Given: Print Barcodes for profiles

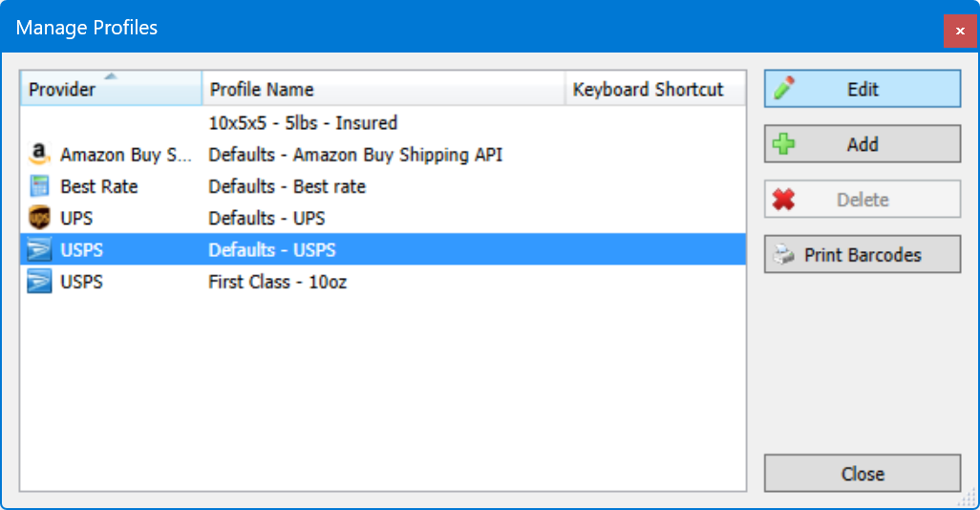Looking at the screenshot, I should [x=862, y=254].
